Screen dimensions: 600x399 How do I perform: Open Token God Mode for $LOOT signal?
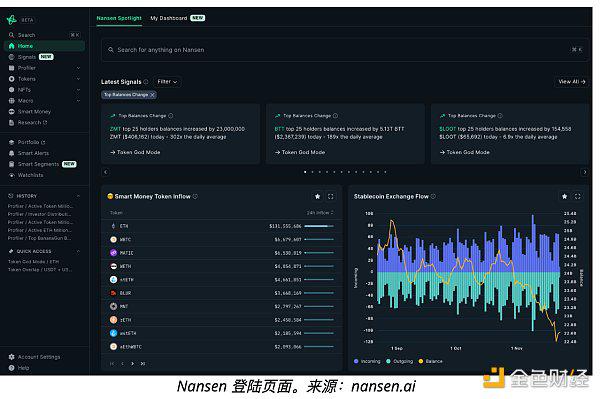coord(465,152)
